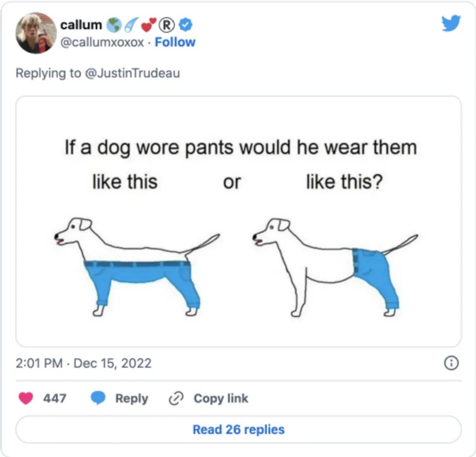476x457 pixels.
Task: Click the two hearts emoji in name
Action: pyautogui.click(x=149, y=25)
